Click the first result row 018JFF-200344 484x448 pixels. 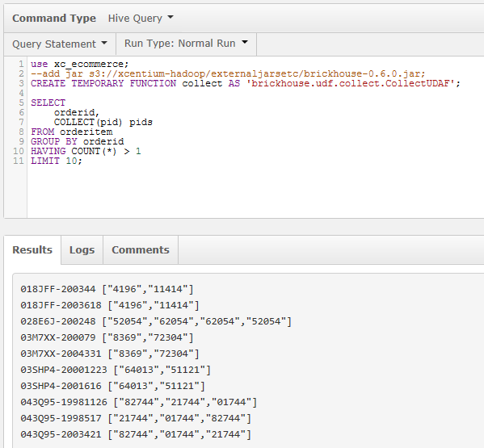point(107,289)
